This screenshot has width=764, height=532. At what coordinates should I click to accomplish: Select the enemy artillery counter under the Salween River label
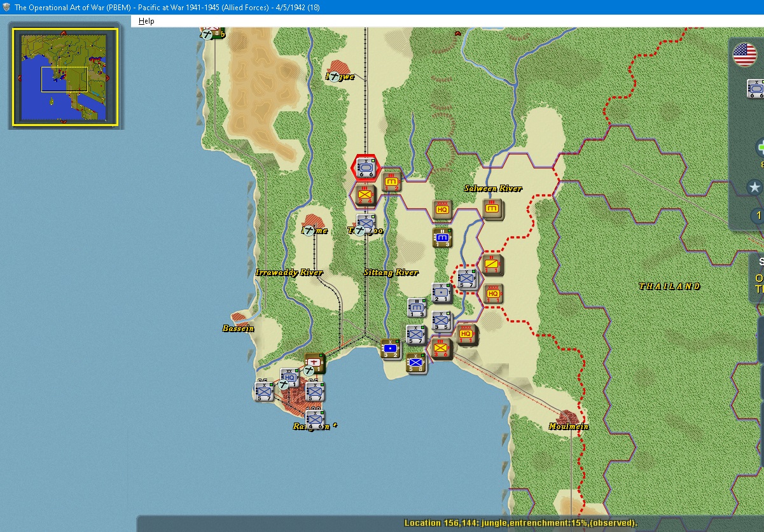pyautogui.click(x=492, y=209)
